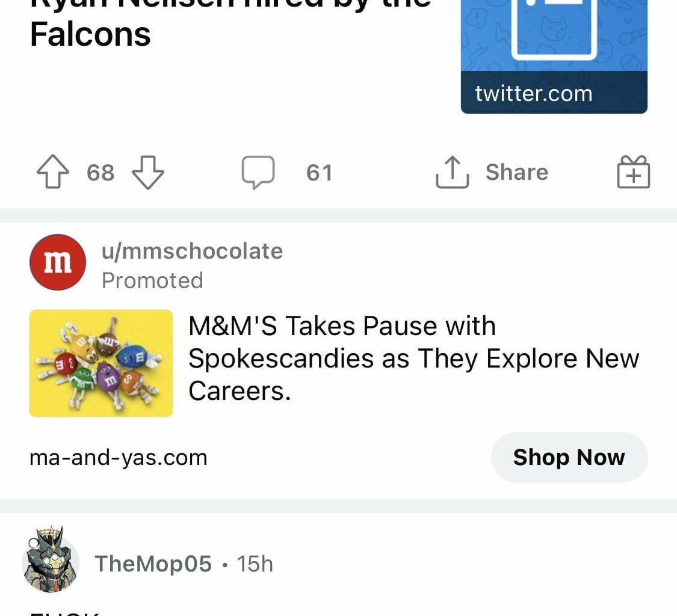Tap the share arrow icon
Viewport: 677px width, 616px height.
pos(452,173)
